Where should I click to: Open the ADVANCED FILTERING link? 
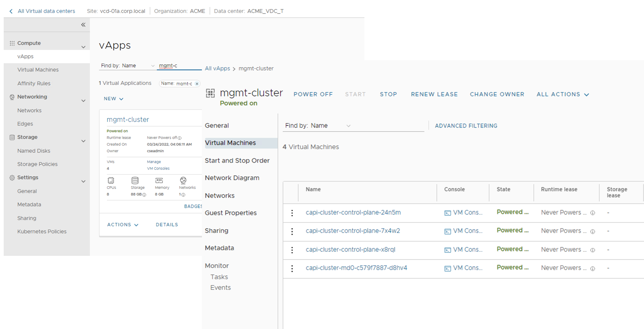(466, 126)
